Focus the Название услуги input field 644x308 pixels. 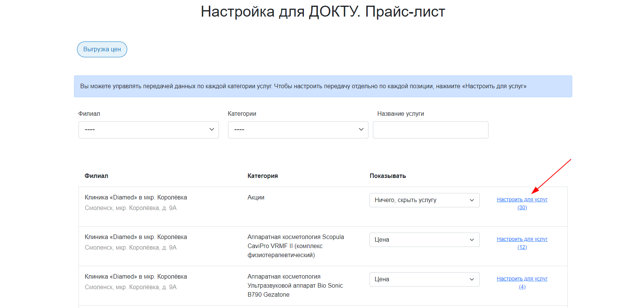[431, 130]
